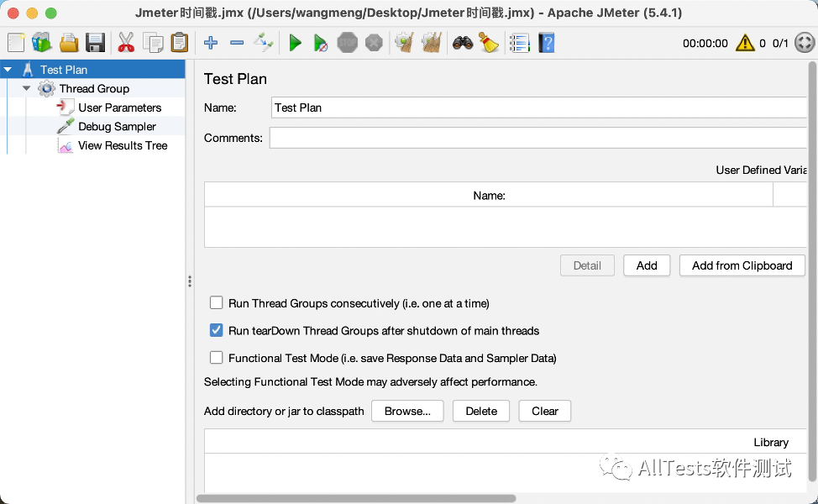Screen dimensions: 818x504
Task: Click the Open file folder icon
Action: tap(68, 43)
